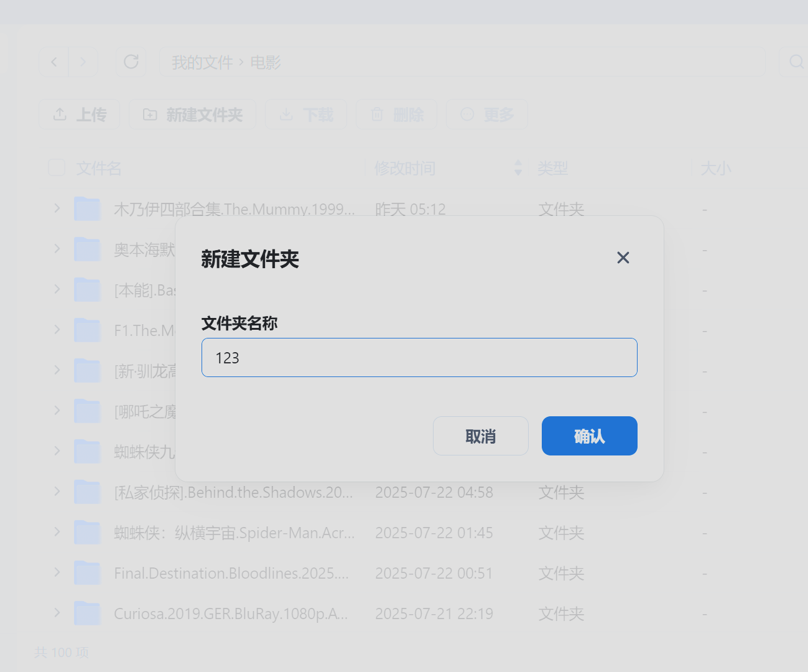Open the 更多 more options button
Image resolution: width=808 pixels, height=672 pixels.
(x=487, y=114)
